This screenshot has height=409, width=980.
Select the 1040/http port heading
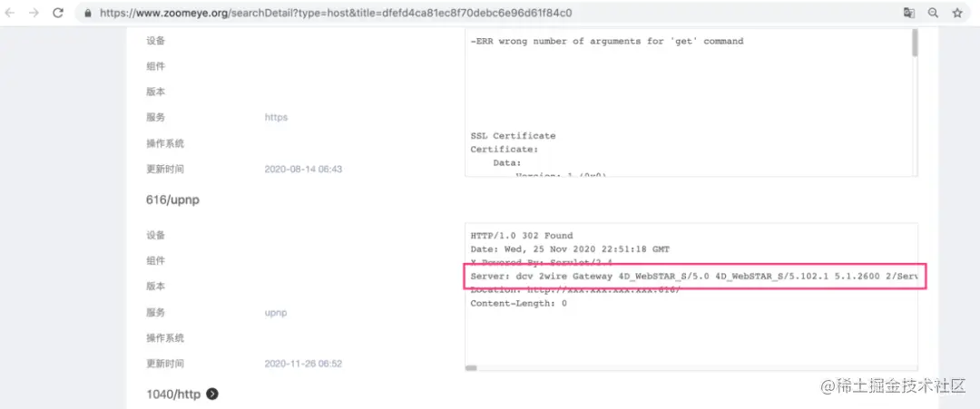(173, 394)
